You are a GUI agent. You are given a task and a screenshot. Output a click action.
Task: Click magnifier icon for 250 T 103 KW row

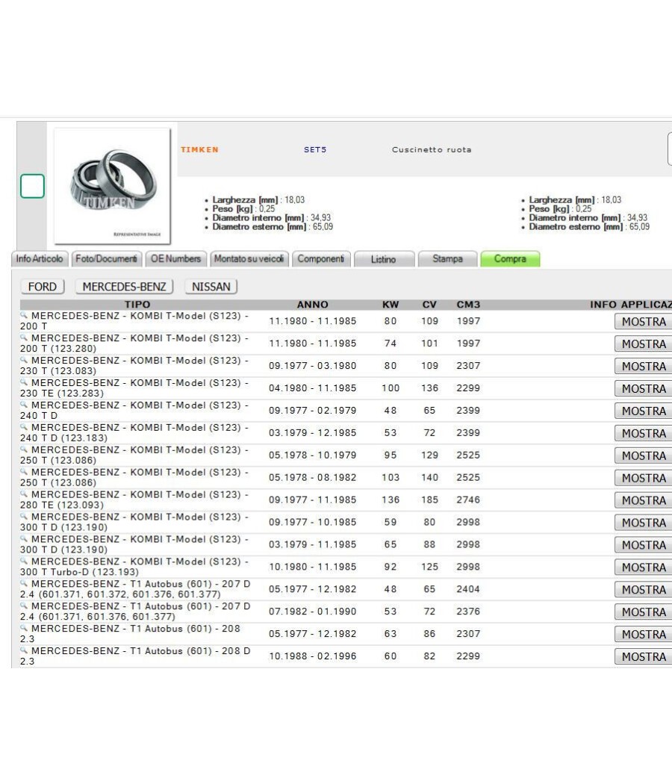click(24, 471)
